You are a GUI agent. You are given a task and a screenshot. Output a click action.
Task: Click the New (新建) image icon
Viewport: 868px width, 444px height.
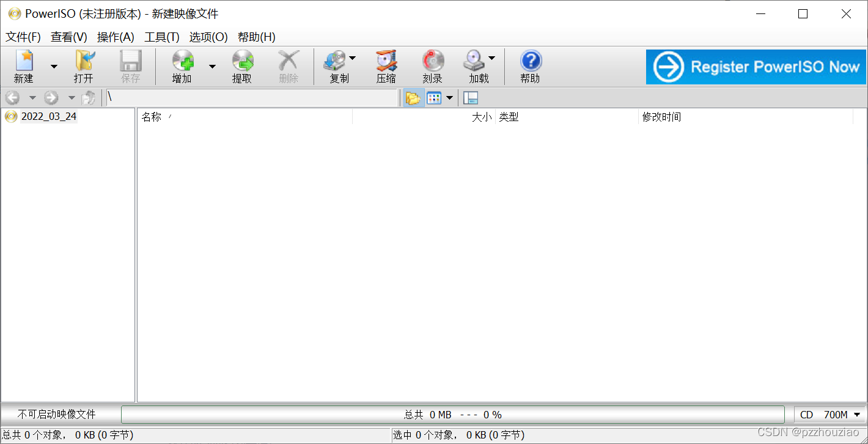point(24,61)
